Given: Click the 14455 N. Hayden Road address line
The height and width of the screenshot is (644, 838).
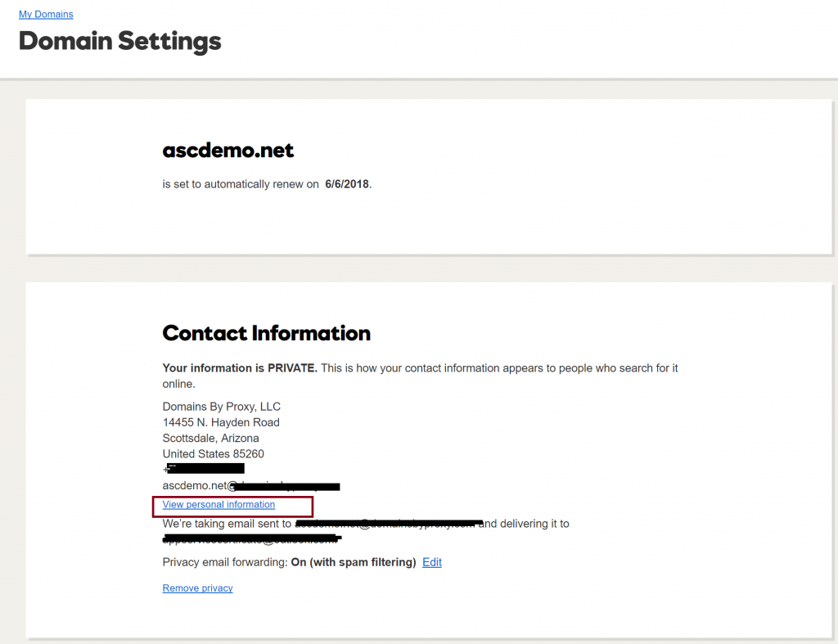Looking at the screenshot, I should click(x=221, y=422).
